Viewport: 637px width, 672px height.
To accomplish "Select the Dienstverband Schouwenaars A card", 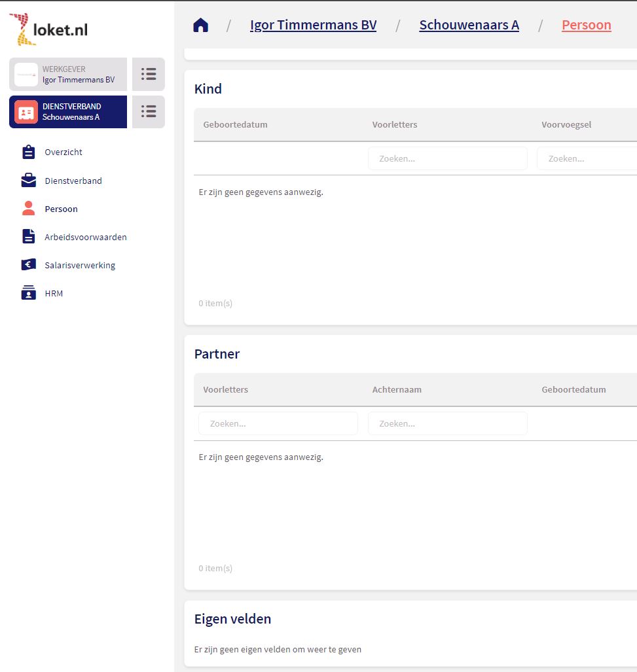I will coord(68,112).
